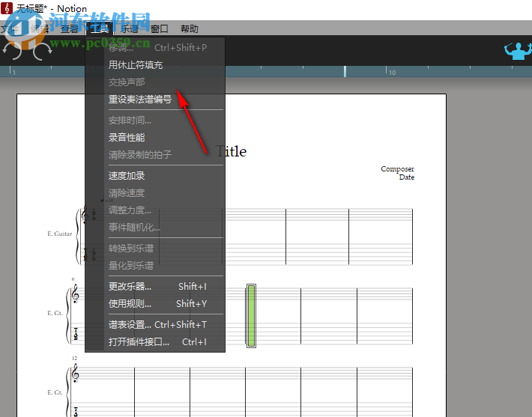Open the 查看 menu
Image resolution: width=532 pixels, height=417 pixels.
point(69,28)
